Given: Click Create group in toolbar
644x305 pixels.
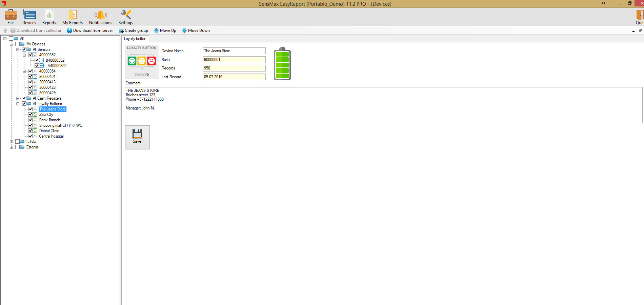Looking at the screenshot, I should [134, 30].
